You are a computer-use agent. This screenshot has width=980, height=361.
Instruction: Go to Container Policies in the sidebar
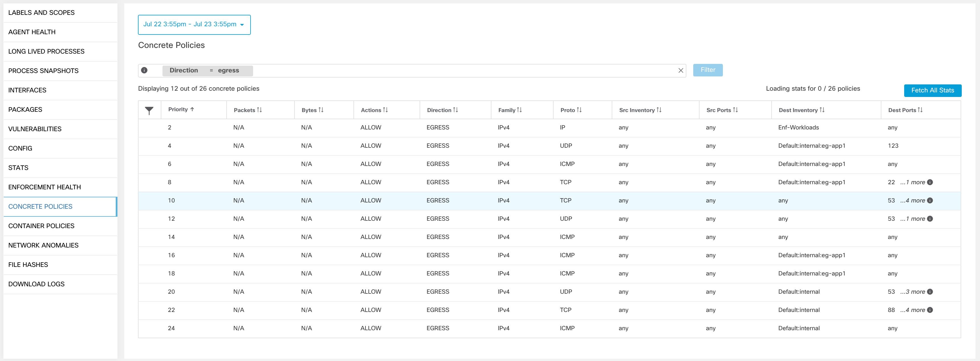click(41, 226)
